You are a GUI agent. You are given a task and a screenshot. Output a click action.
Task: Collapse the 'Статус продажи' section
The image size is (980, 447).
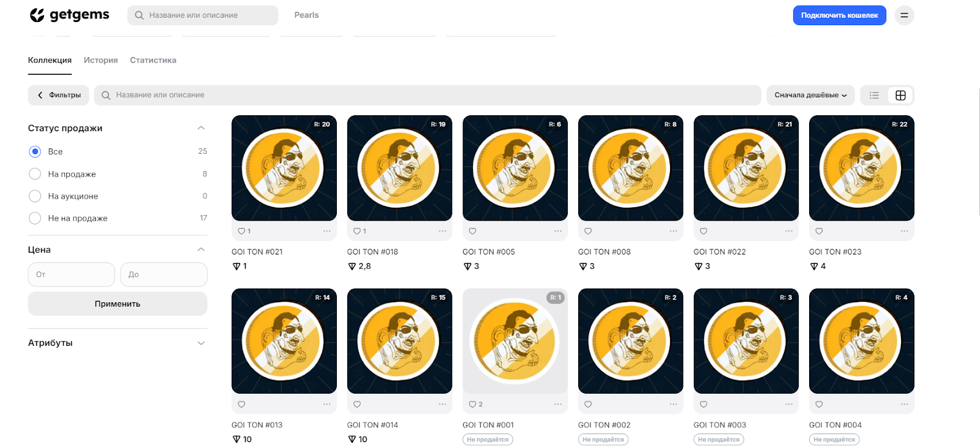point(201,128)
